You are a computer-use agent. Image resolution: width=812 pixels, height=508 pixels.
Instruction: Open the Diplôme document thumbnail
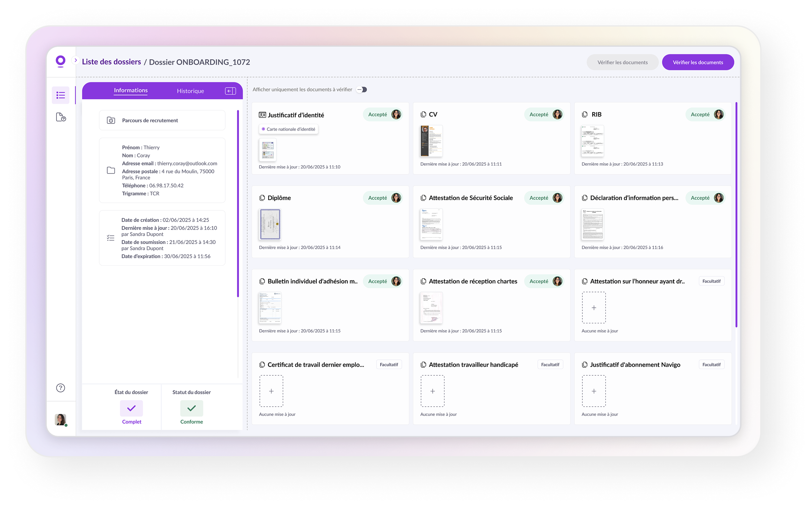pyautogui.click(x=270, y=224)
